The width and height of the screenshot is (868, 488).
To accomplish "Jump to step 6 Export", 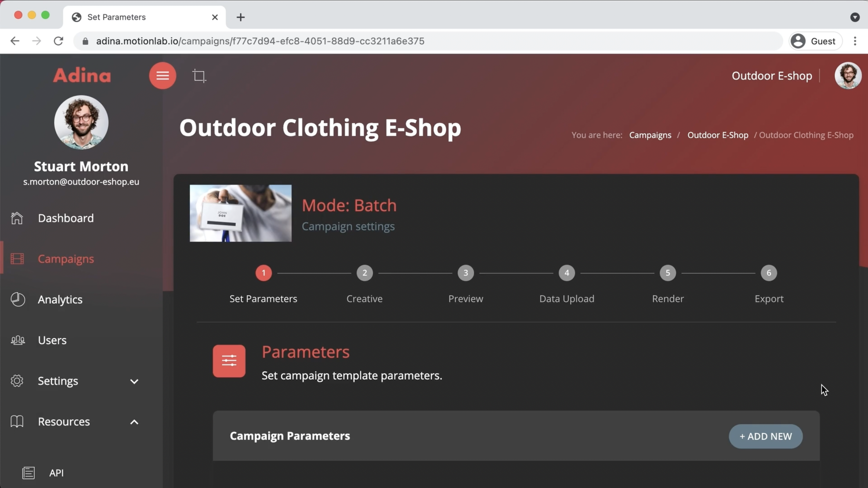I will [x=769, y=273].
